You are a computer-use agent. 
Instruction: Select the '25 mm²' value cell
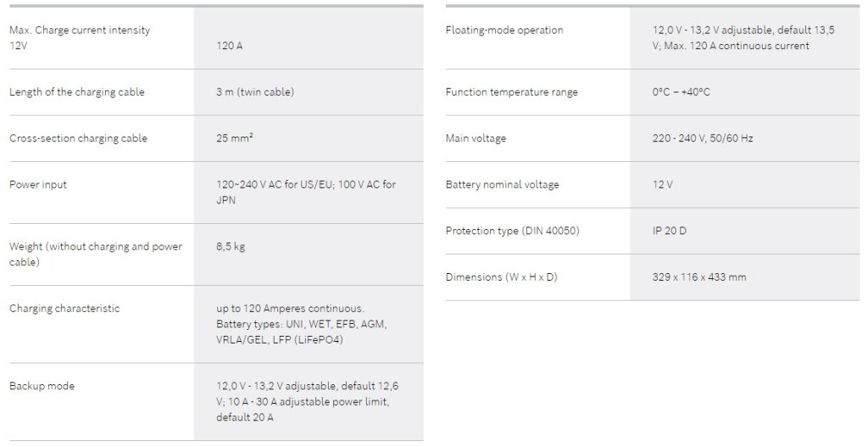click(x=235, y=138)
